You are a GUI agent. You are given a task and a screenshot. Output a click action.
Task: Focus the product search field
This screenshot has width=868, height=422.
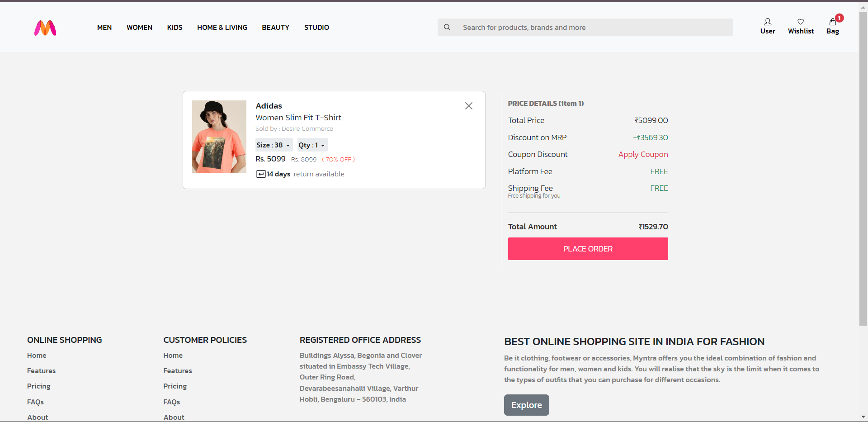coord(585,27)
